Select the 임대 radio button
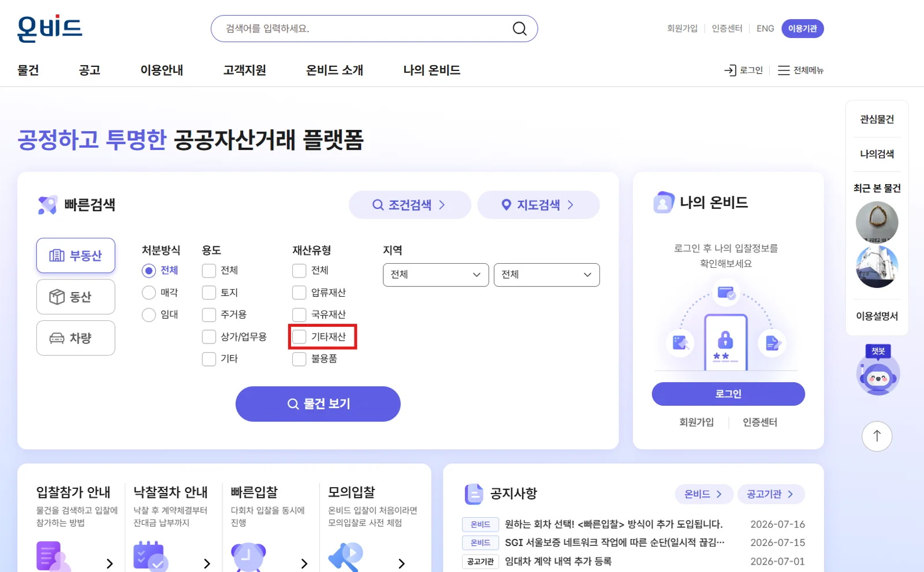 click(x=149, y=315)
